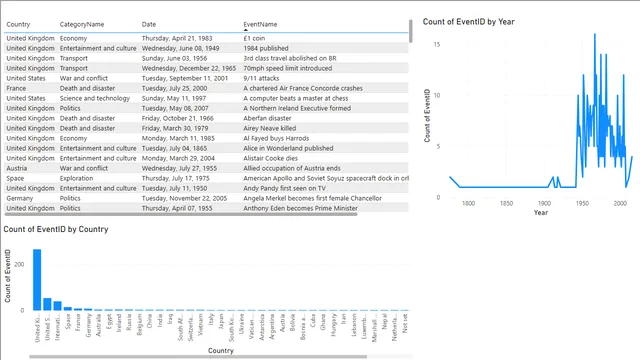Click the 'Country' x-axis title
The image size is (640, 360).
[x=220, y=351]
